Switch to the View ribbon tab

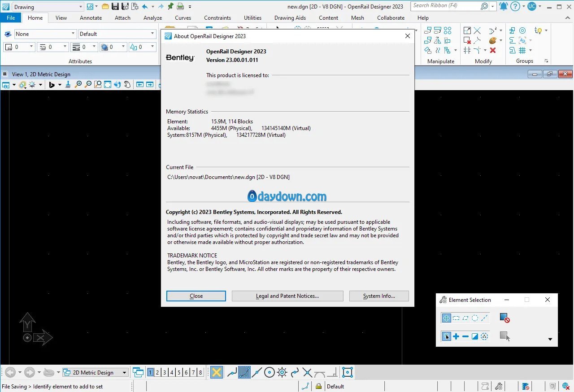tap(61, 18)
